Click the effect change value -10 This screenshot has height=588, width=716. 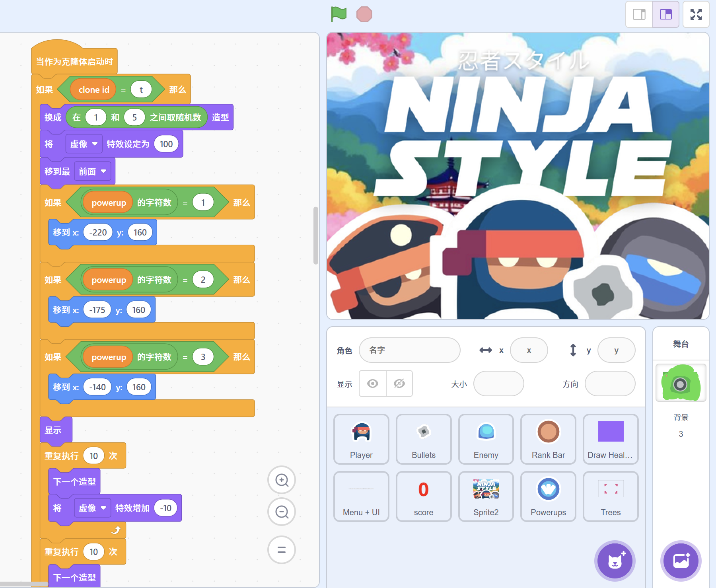pos(165,508)
